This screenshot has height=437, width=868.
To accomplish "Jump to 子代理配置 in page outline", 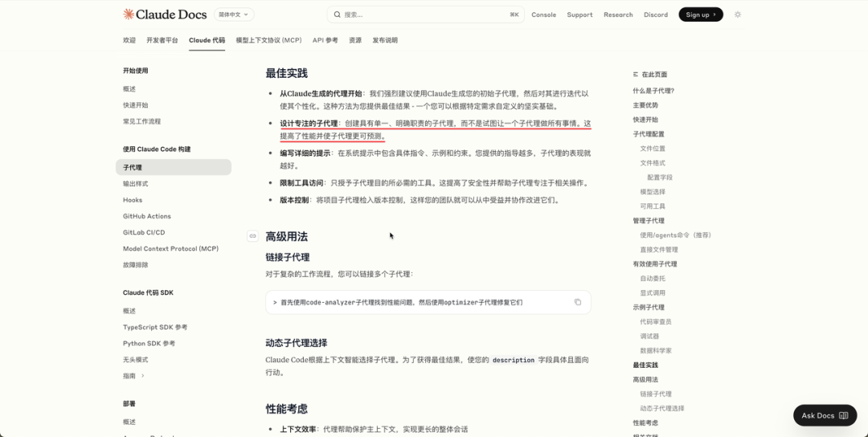I will coord(649,134).
